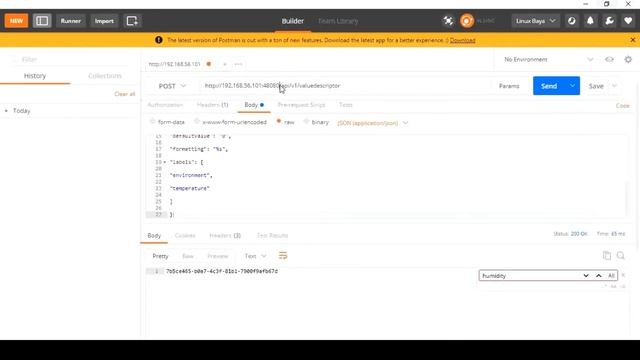Select the Collections sidebar tab
The height and width of the screenshot is (360, 640).
point(105,76)
